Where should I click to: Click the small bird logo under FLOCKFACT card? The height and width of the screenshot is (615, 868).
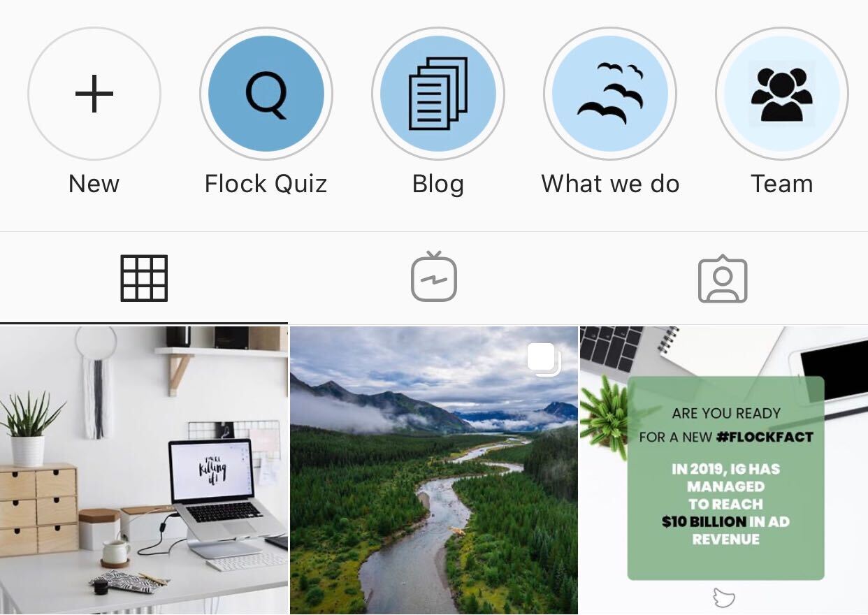tap(725, 598)
